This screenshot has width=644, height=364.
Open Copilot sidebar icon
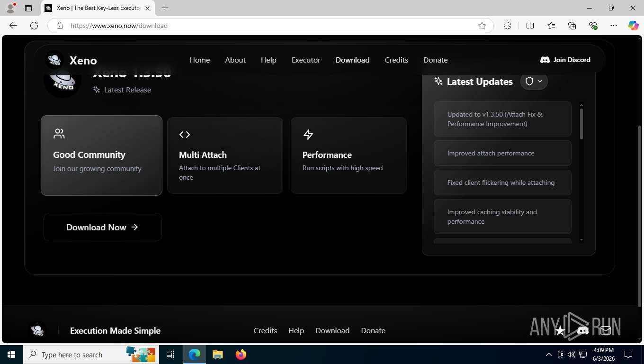click(633, 26)
